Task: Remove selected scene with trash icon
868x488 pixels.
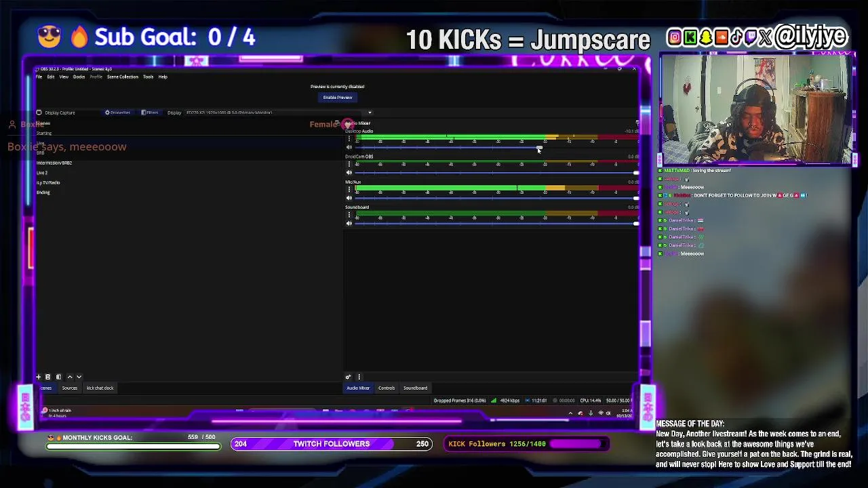Action: click(47, 377)
